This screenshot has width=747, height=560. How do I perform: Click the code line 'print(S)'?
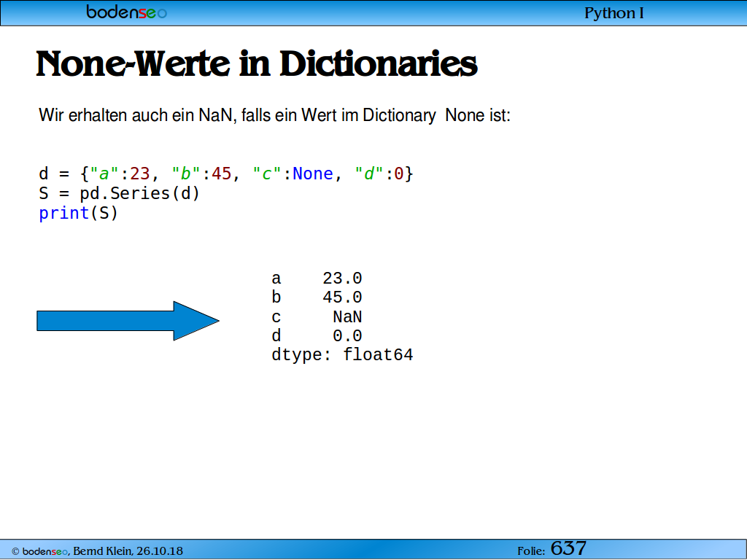point(78,213)
